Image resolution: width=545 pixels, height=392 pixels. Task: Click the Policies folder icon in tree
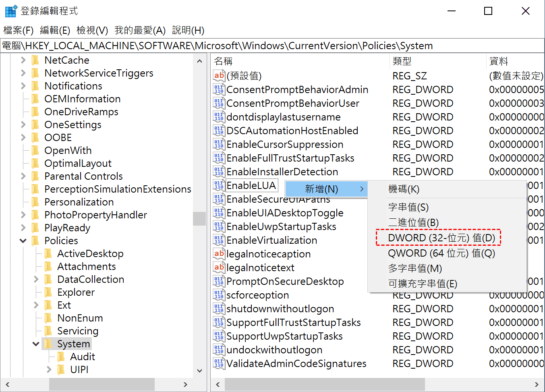point(35,241)
